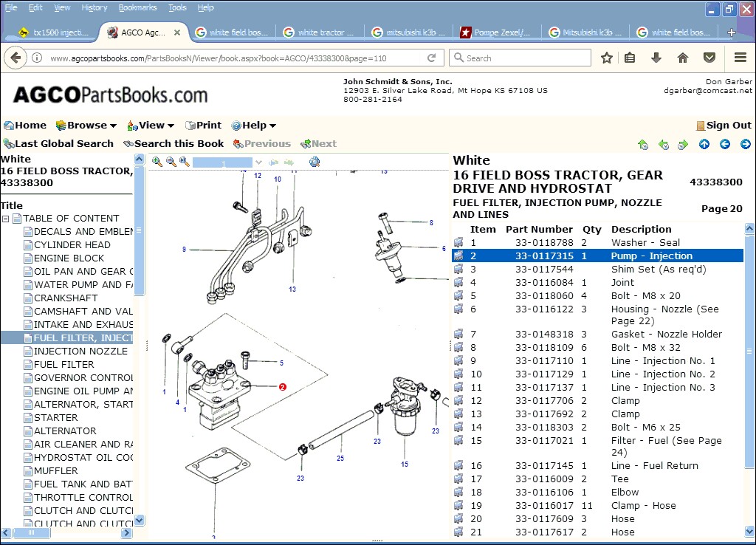Screen dimensions: 756x545
Task: Click the cart icon beside item 5
Action: [458, 296]
